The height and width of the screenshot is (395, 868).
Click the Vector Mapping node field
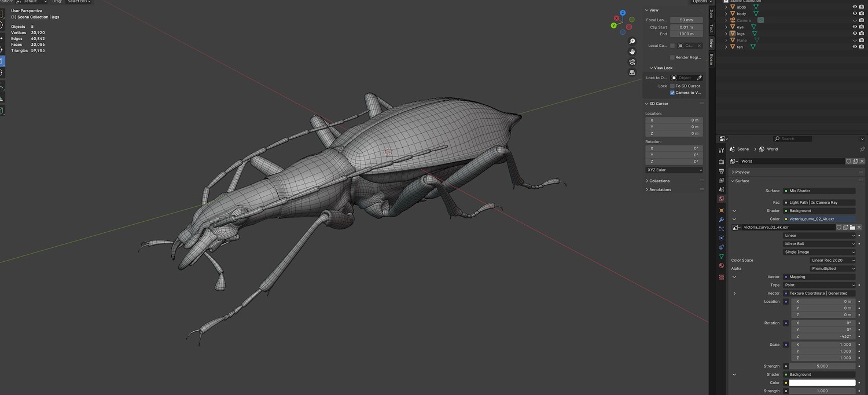point(819,277)
